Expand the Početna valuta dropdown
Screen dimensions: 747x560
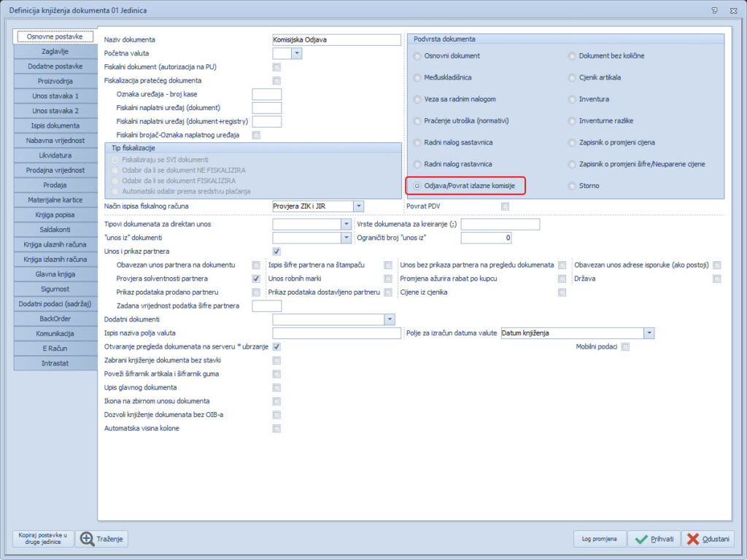296,53
